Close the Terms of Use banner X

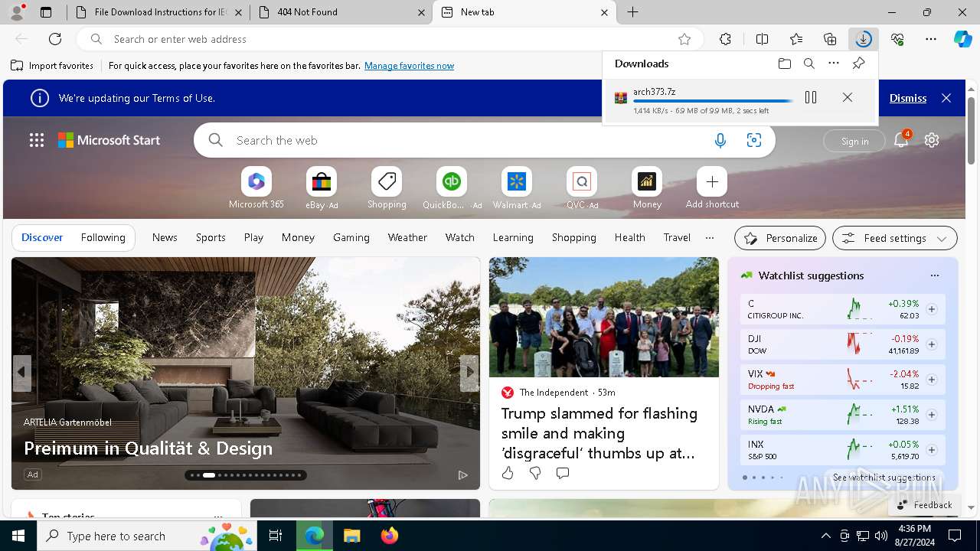click(x=946, y=98)
